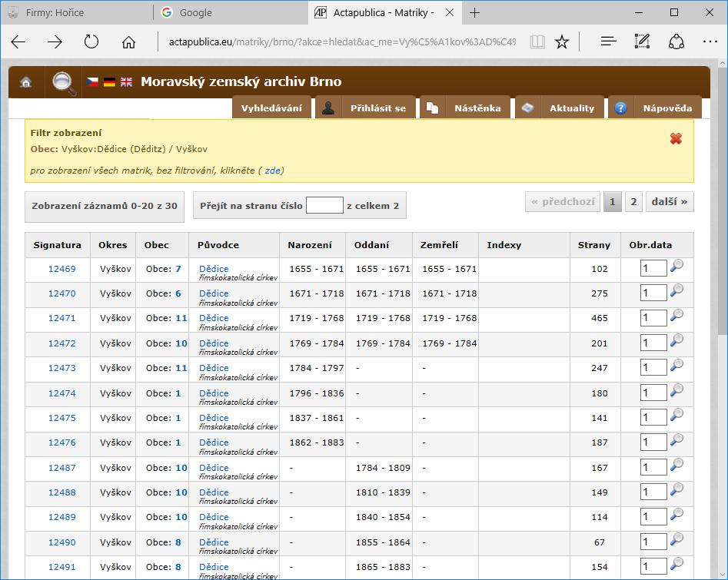Click the Dědice link in row 12470

point(214,293)
